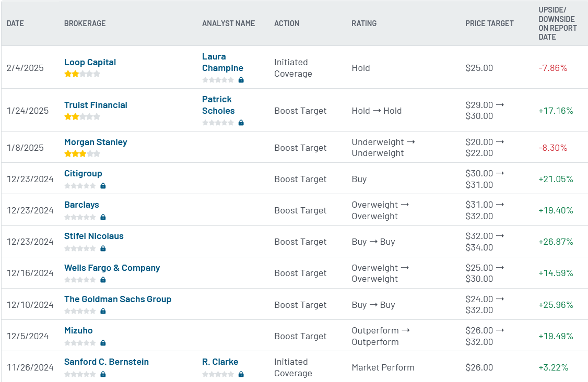Open the Barclays brokerage link
This screenshot has height=382, width=588.
coord(81,205)
